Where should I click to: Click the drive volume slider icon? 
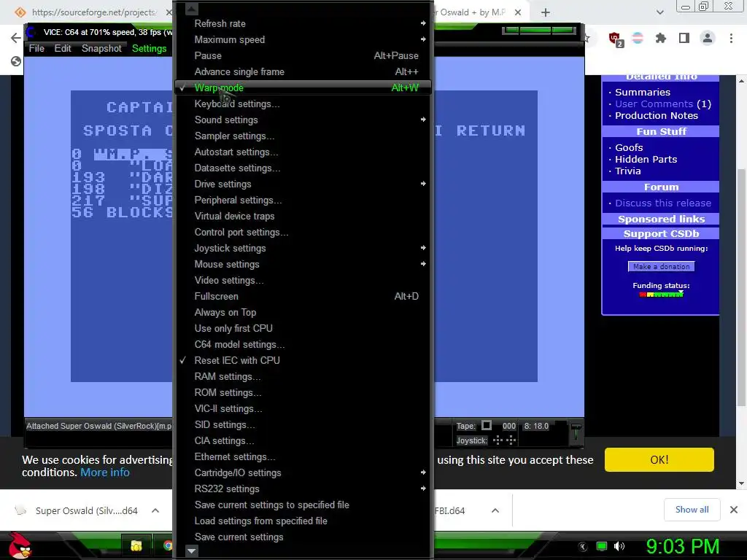576,432
